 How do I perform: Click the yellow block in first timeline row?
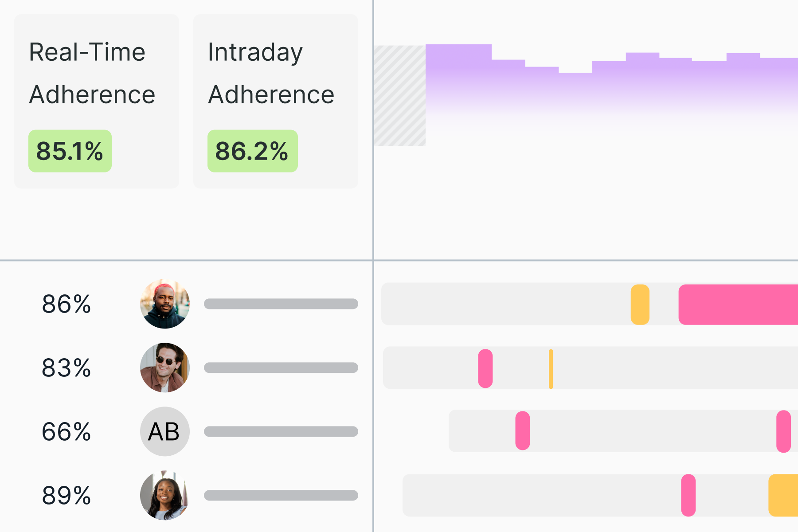(x=640, y=305)
